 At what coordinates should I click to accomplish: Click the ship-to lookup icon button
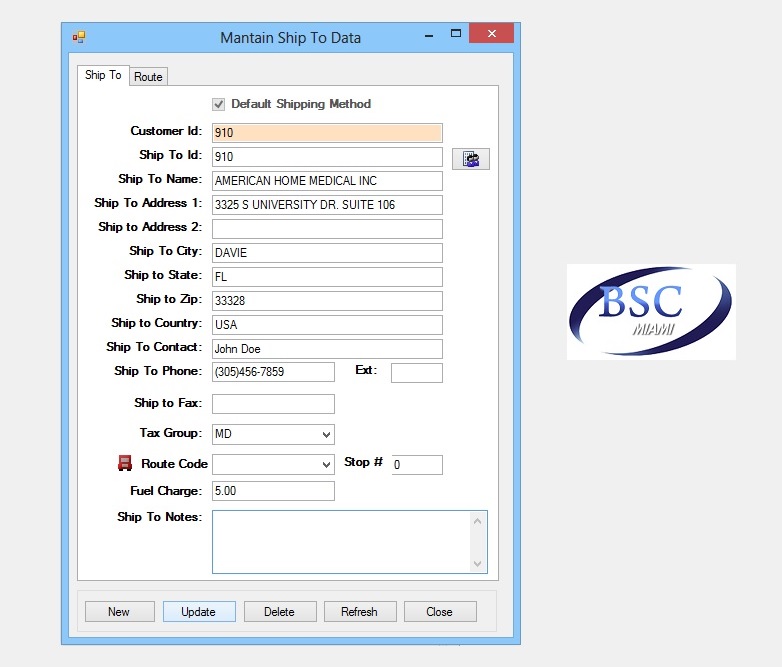click(470, 159)
